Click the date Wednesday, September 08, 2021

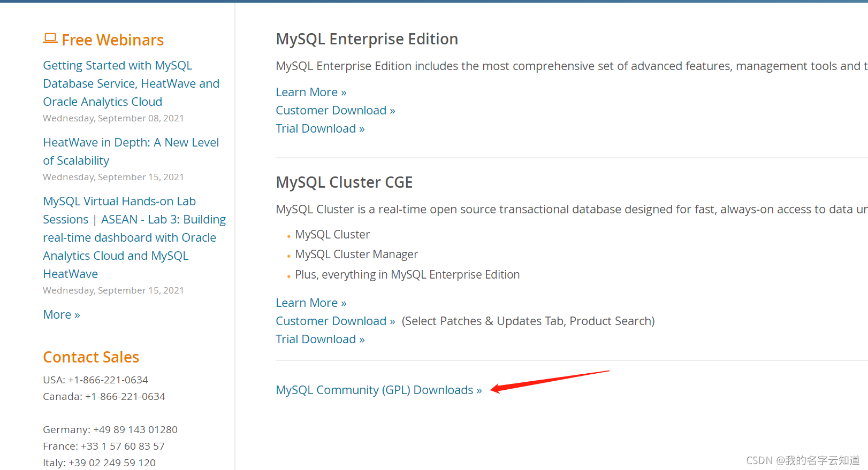(113, 118)
